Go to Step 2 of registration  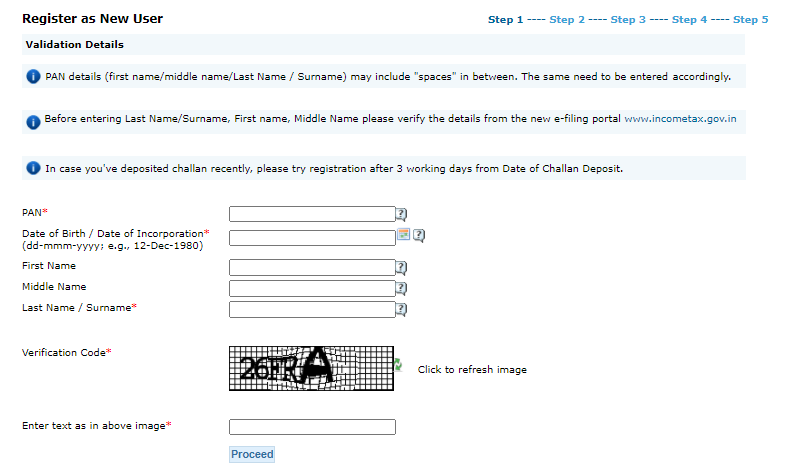[567, 20]
